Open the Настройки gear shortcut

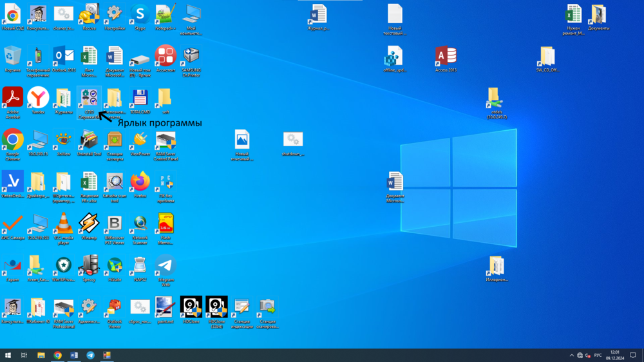click(115, 17)
